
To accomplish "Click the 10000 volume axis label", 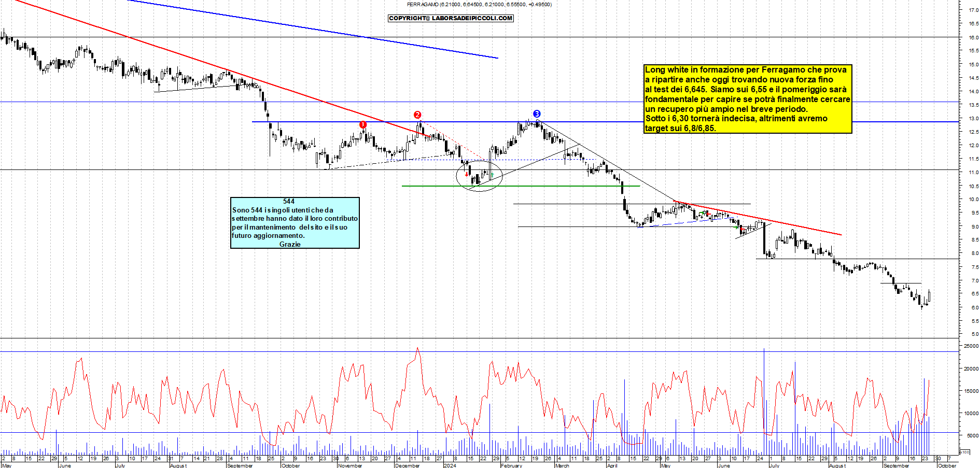I will click(x=971, y=413).
